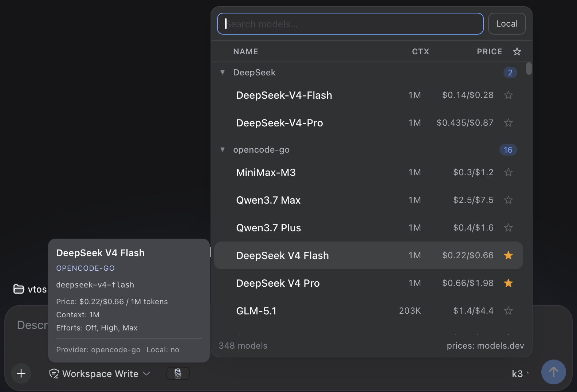The height and width of the screenshot is (392, 577).
Task: Toggle favorites filter star in header
Action: click(x=517, y=52)
